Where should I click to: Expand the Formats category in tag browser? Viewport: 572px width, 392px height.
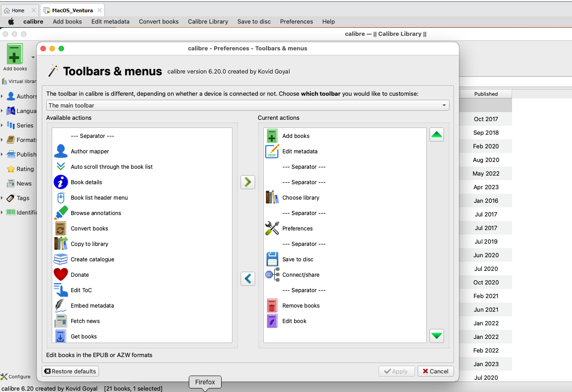(x=2, y=140)
